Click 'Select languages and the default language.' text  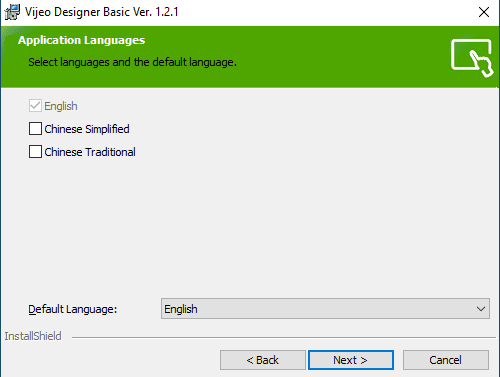coord(132,62)
